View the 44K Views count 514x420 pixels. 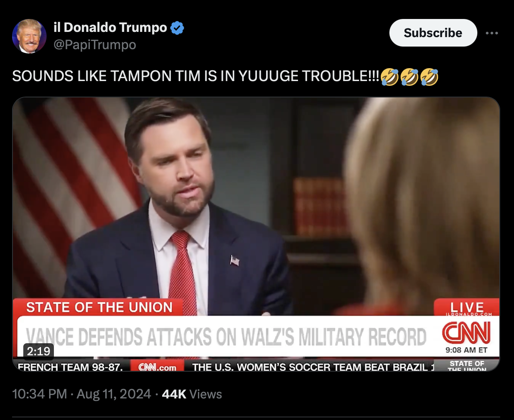192,394
